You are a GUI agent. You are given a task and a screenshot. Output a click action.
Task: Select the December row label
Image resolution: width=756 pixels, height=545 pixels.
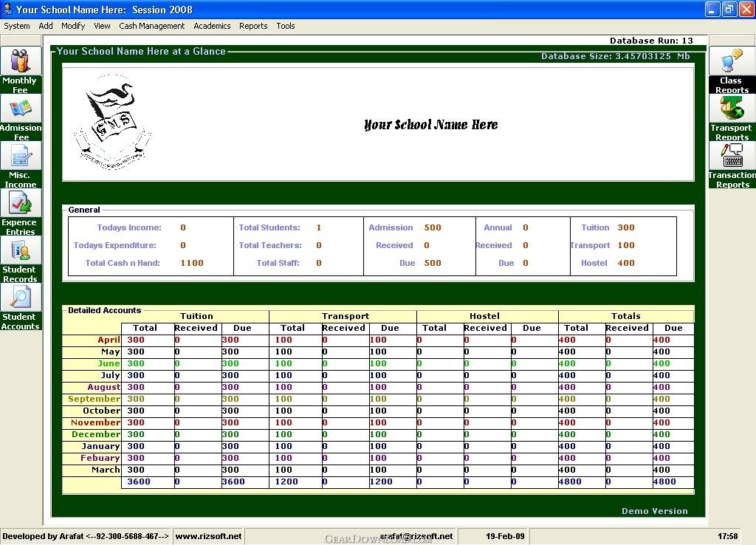click(96, 434)
